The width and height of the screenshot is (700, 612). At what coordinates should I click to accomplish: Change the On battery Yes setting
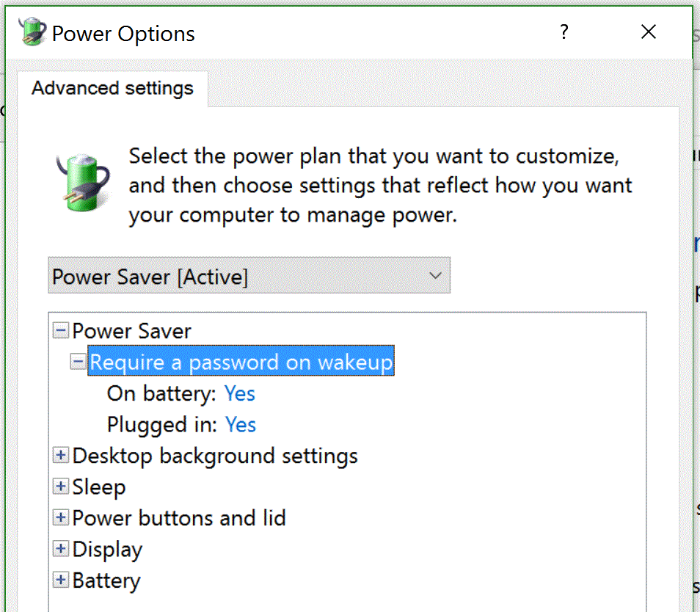[240, 393]
